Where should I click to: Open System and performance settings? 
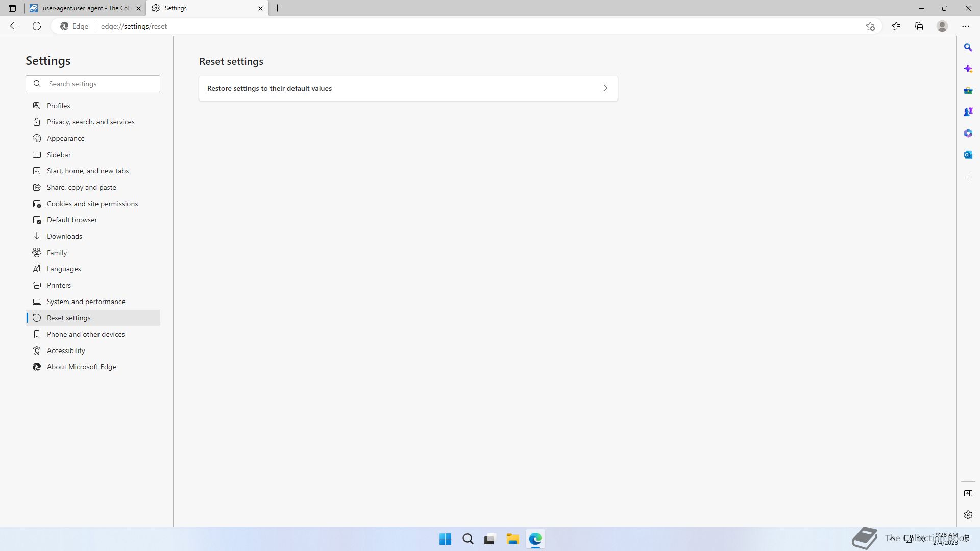(86, 302)
